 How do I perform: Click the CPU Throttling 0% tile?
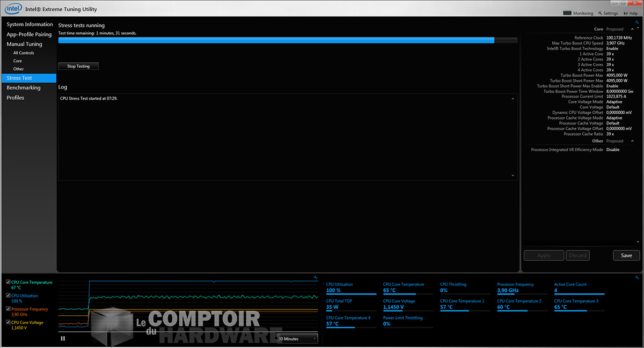pos(465,288)
